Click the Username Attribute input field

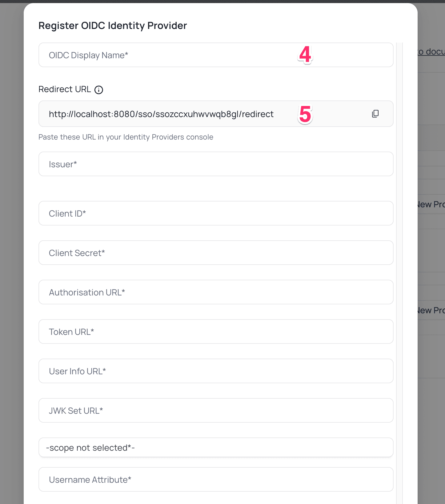click(x=215, y=479)
